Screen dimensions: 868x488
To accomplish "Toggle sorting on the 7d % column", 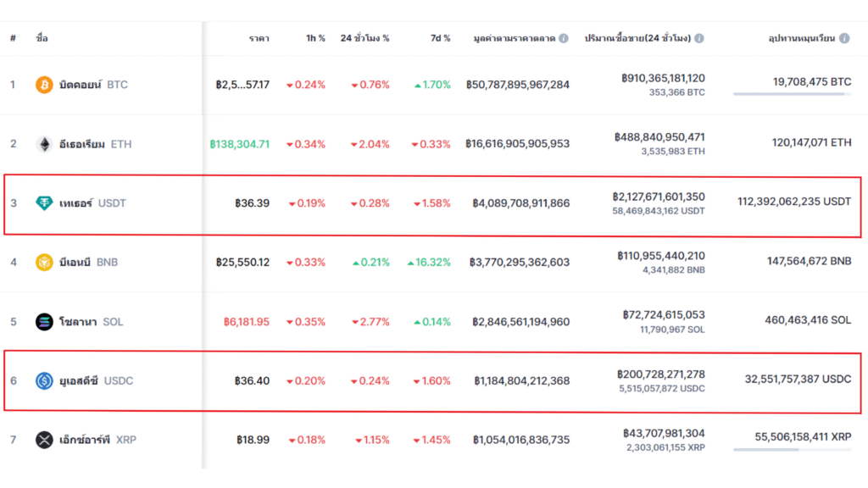I will (x=438, y=37).
